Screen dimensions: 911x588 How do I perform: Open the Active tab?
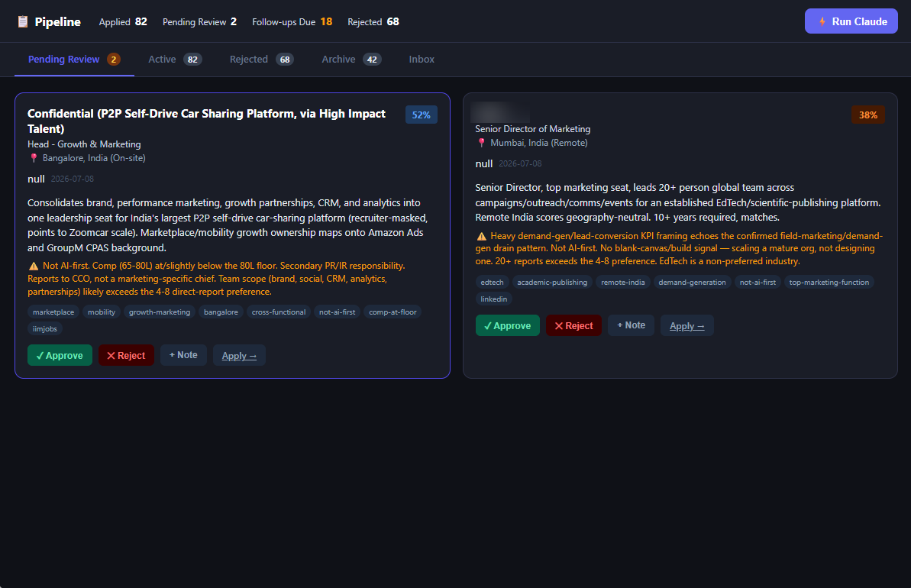(175, 60)
